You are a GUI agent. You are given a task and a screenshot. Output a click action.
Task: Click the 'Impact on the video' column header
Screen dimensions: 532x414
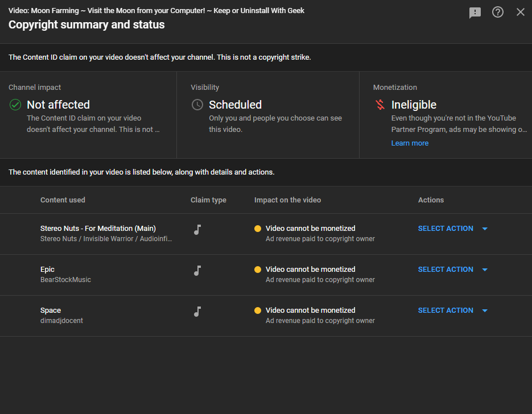pyautogui.click(x=288, y=200)
